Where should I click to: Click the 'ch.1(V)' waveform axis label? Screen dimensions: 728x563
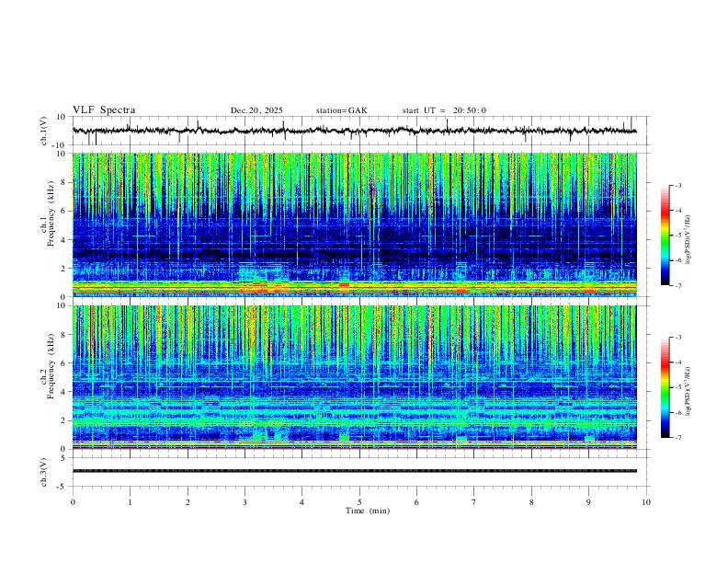[x=44, y=131]
